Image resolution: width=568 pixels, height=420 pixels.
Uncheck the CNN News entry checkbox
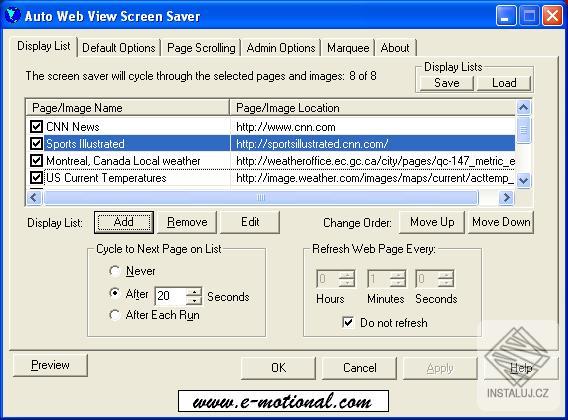(x=36, y=126)
